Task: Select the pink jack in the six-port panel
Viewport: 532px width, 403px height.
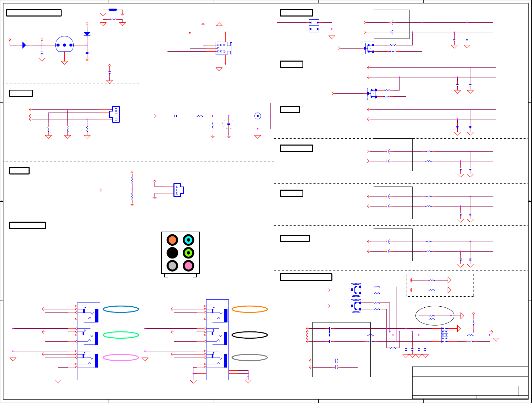Action: (x=189, y=266)
